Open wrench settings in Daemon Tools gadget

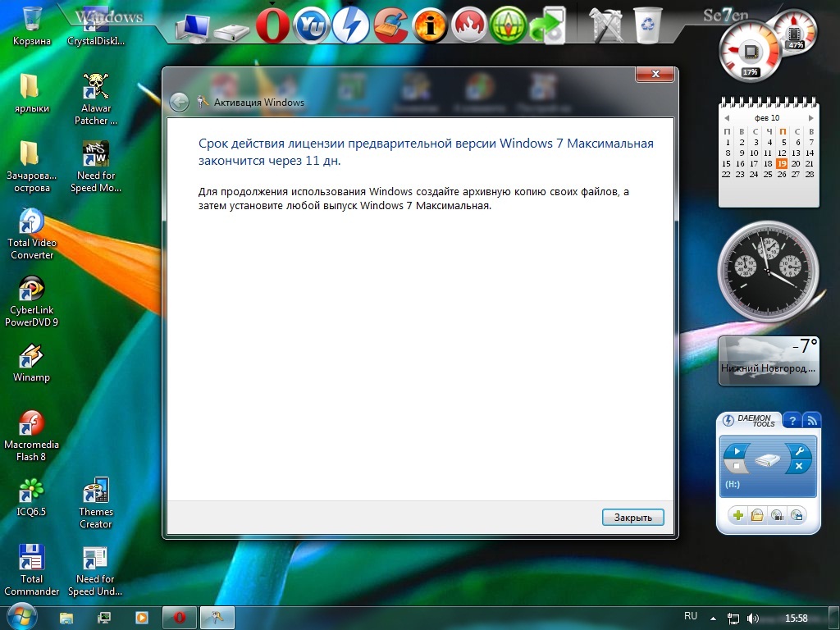[800, 451]
